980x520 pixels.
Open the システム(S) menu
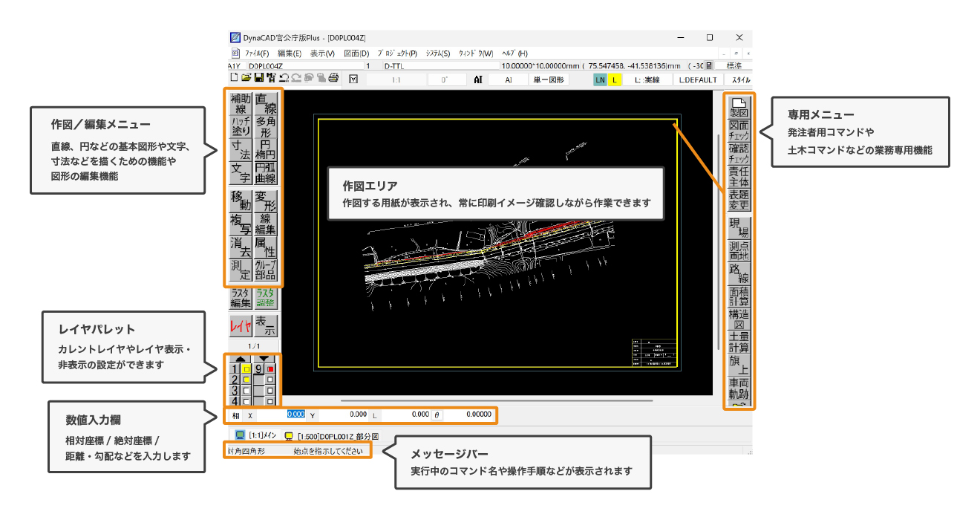click(438, 53)
